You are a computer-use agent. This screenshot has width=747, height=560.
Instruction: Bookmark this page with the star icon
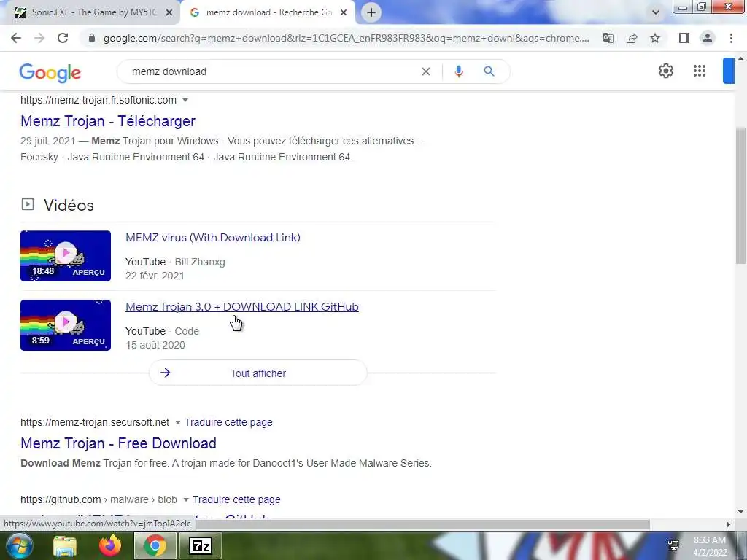(655, 38)
